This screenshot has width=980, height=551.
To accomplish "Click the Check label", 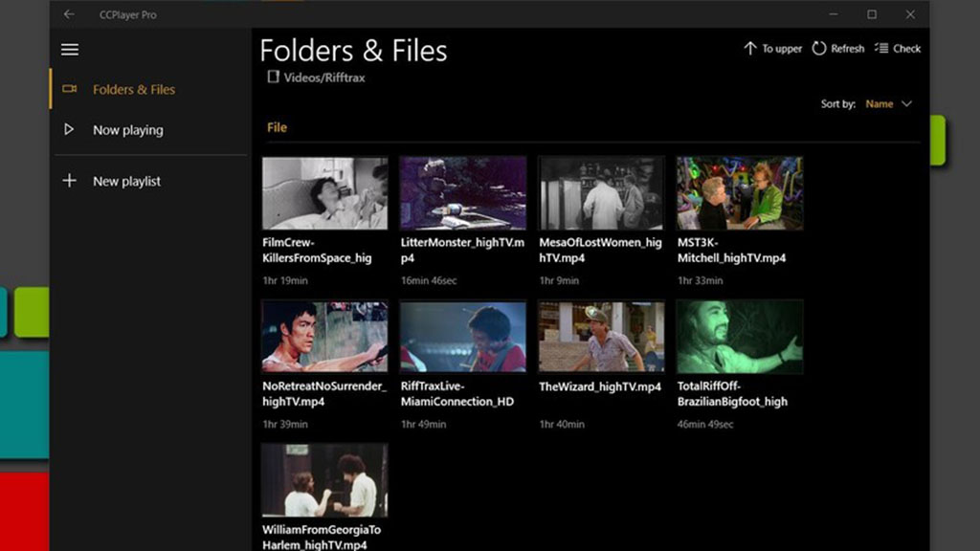I will (907, 49).
